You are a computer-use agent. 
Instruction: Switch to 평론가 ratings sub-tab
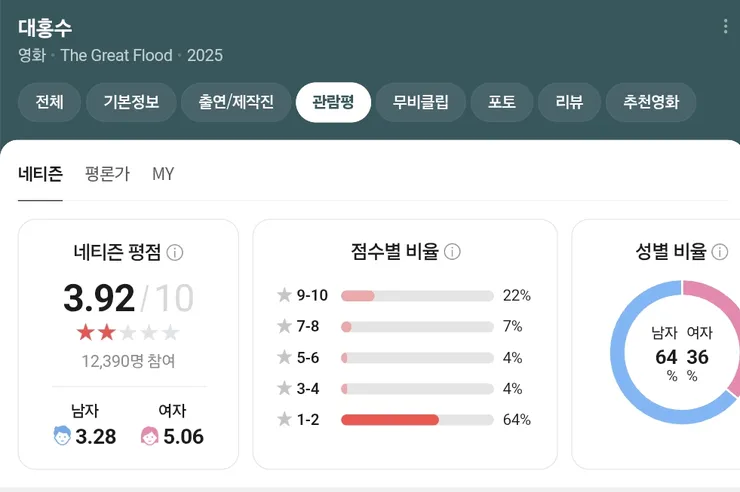[107, 174]
